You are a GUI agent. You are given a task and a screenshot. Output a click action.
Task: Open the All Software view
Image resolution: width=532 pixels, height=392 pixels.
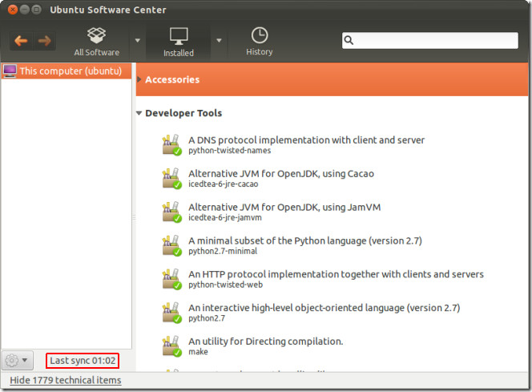click(97, 42)
